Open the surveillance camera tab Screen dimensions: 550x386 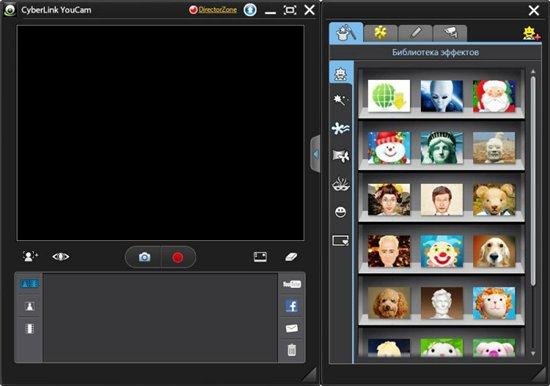(450, 33)
